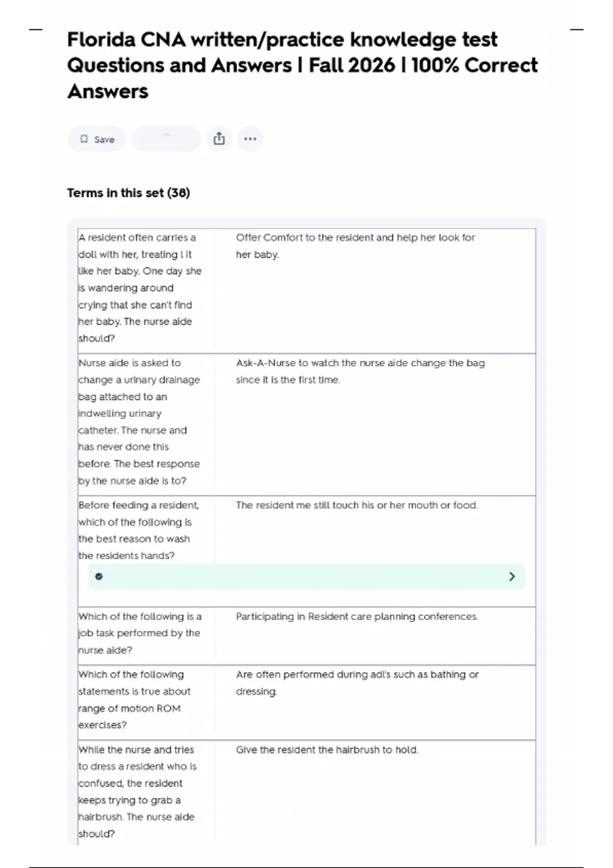Viewport: 613px width, 868px height.
Task: Select the nurse aide job task question
Action: pyautogui.click(x=139, y=633)
